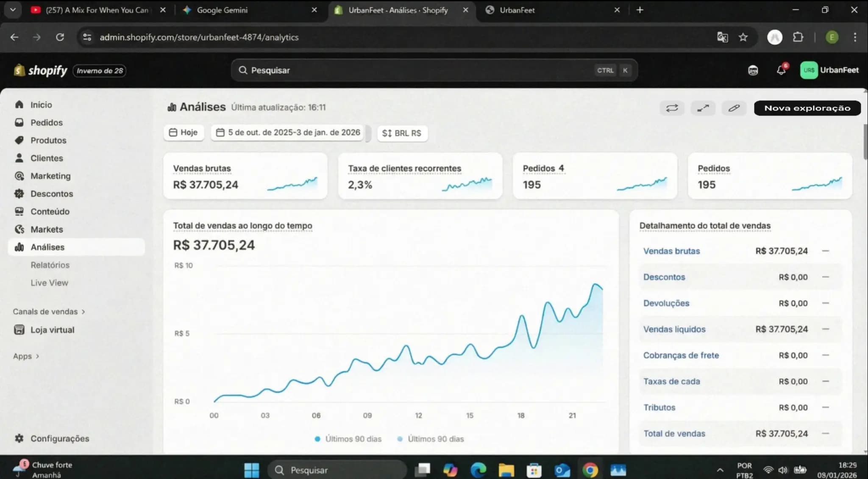Click the Loja virtual store icon
The height and width of the screenshot is (479, 868).
pos(19,329)
